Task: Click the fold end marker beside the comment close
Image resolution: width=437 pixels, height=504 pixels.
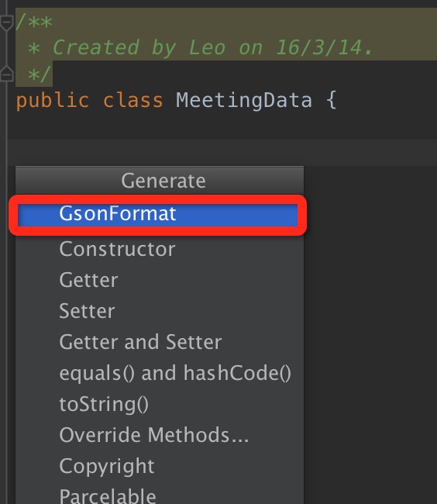Action: 6,74
